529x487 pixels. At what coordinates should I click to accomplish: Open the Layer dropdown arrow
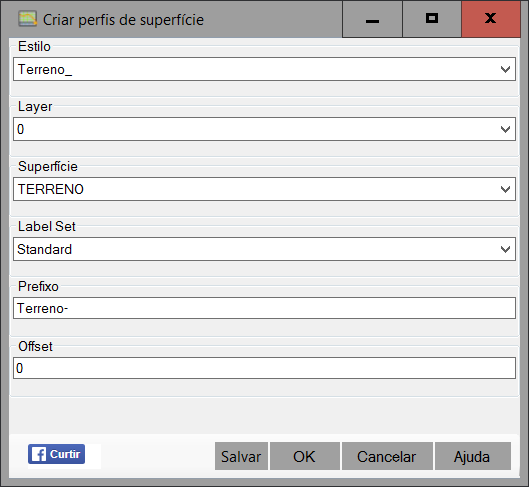(x=505, y=130)
